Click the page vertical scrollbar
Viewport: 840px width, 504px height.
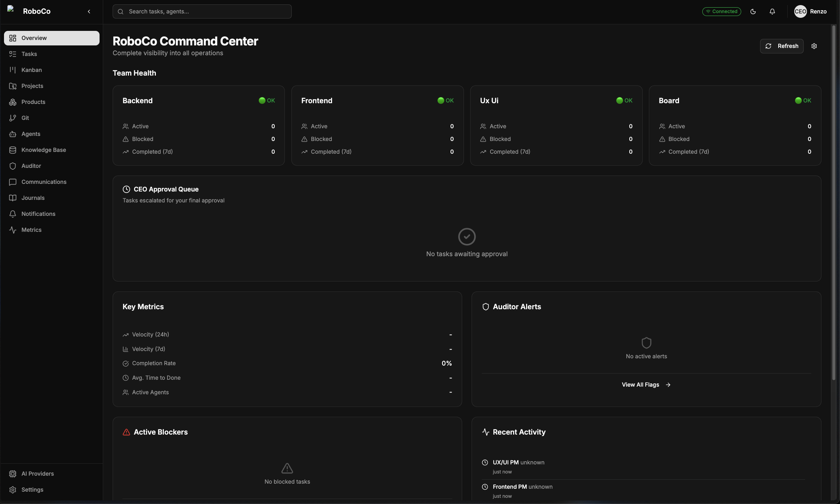[x=834, y=202]
